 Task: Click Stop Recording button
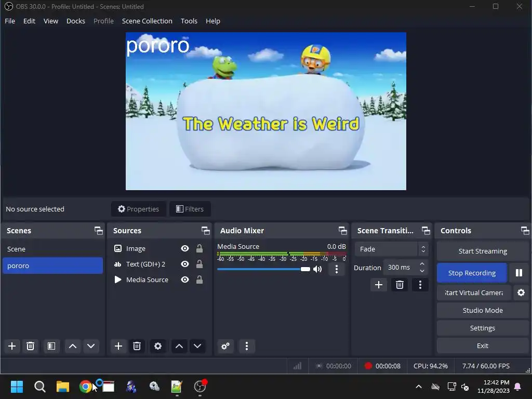tap(472, 273)
